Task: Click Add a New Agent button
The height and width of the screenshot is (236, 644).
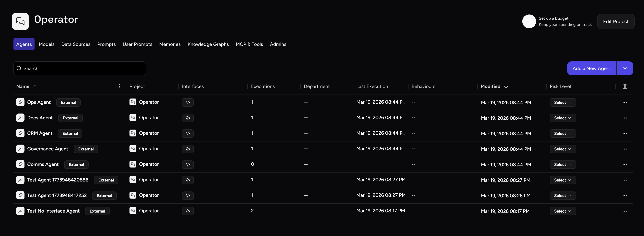Action: click(592, 68)
